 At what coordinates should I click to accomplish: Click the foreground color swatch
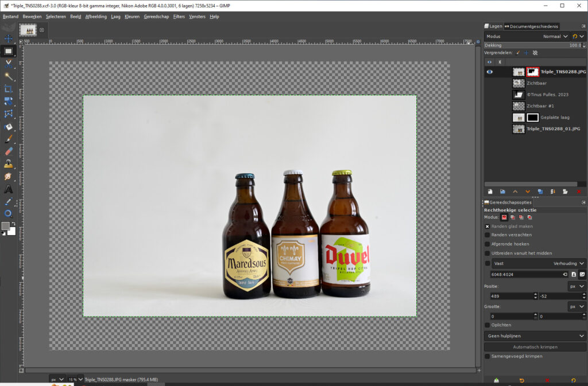tap(5, 226)
